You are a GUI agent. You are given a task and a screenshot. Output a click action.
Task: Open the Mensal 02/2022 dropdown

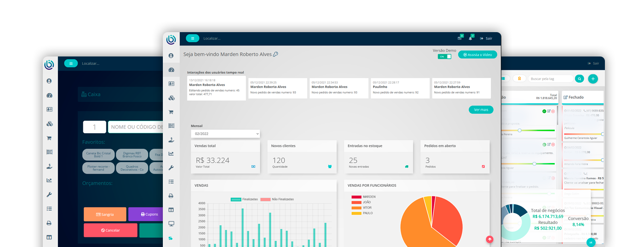pyautogui.click(x=225, y=134)
